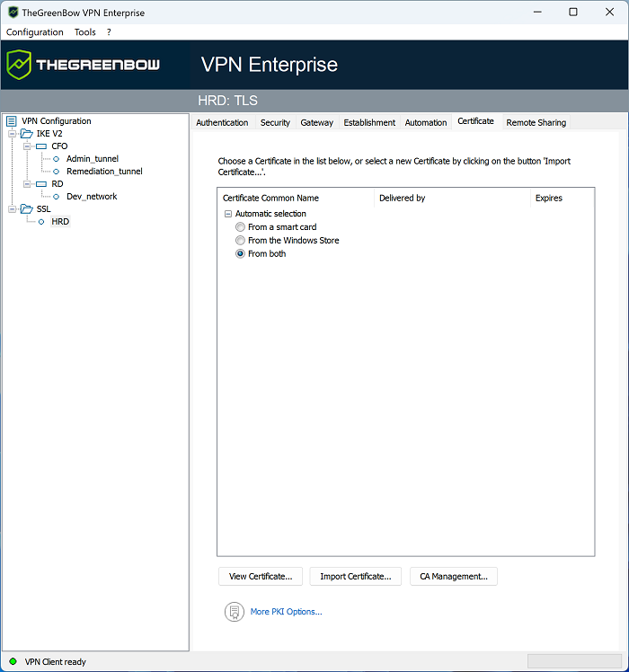The image size is (629, 672).
Task: Collapse the CFO tree node
Action: pos(27,146)
